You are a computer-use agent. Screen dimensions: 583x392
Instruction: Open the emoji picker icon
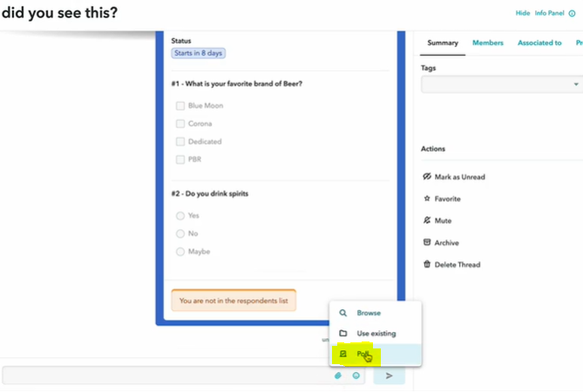point(356,375)
